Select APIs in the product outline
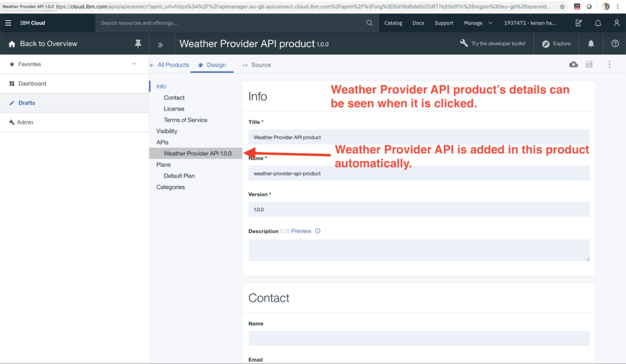The height and width of the screenshot is (364, 626). click(162, 142)
